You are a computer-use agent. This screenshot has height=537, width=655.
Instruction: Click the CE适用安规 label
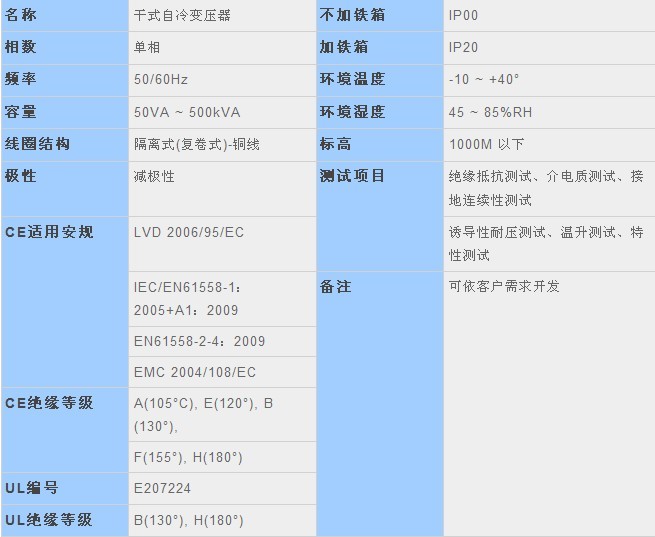(49, 232)
